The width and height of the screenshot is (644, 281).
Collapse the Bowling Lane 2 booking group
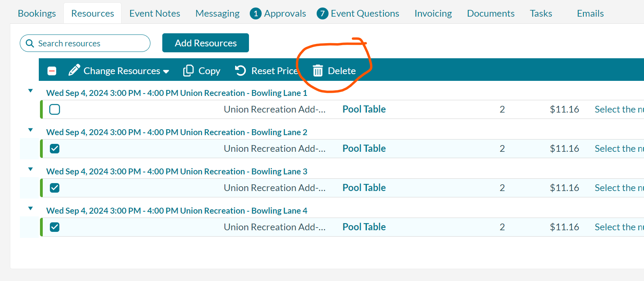[x=30, y=130]
